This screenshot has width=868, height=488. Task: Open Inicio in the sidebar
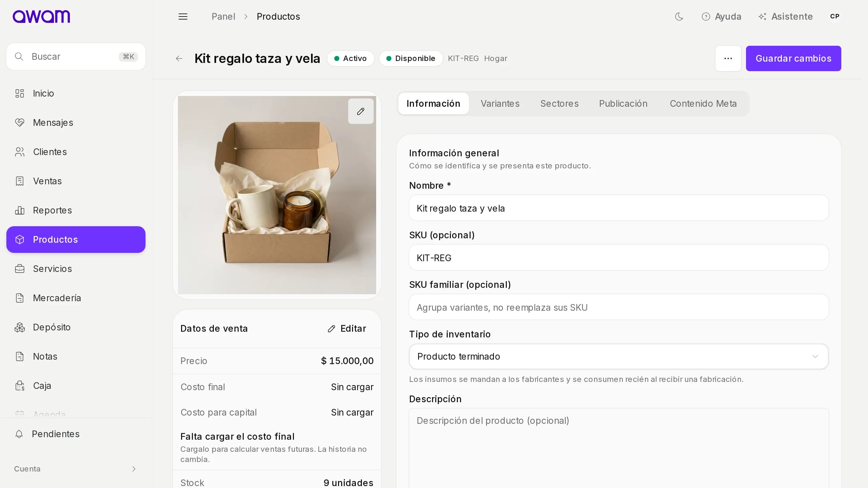pos(76,93)
